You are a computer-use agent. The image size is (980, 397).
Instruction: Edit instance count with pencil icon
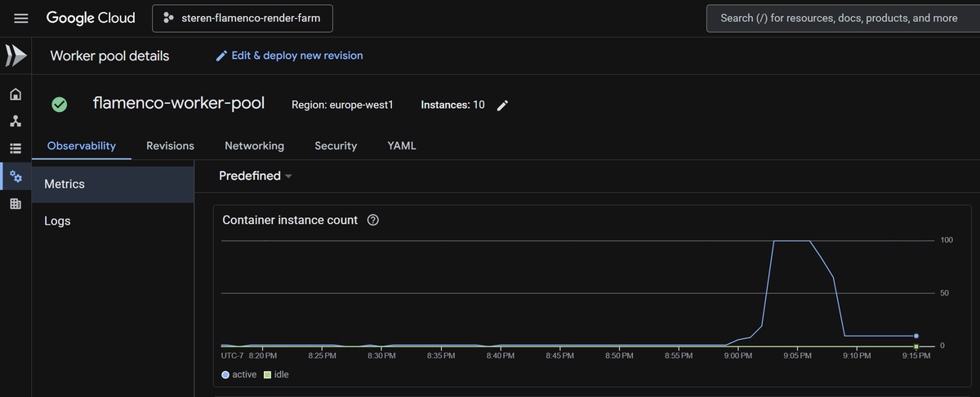tap(502, 105)
